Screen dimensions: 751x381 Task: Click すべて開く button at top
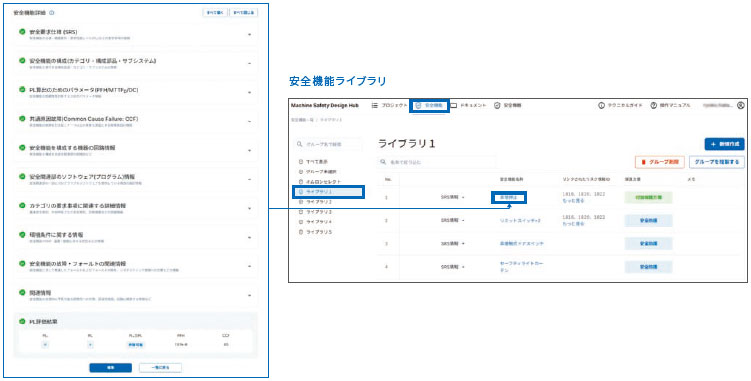pos(215,13)
